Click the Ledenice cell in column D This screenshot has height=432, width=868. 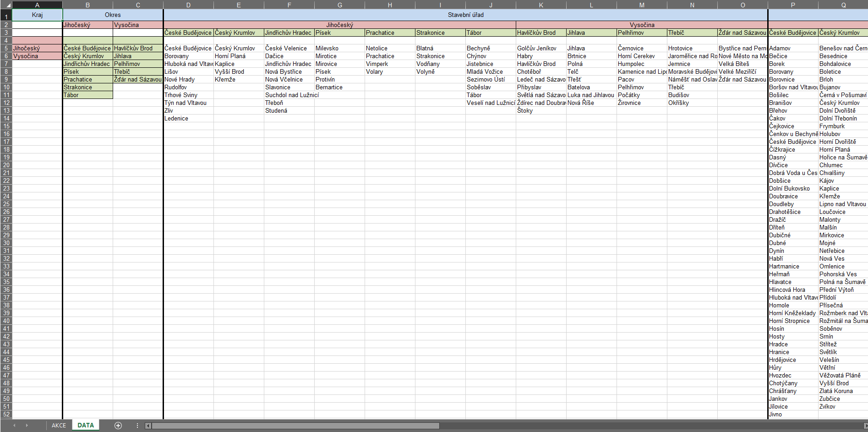point(176,118)
